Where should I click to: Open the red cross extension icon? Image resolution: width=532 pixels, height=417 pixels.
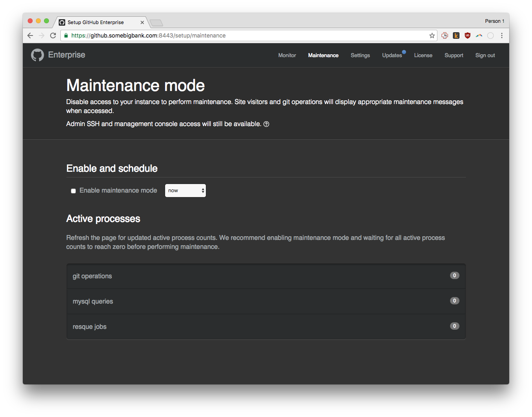pyautogui.click(x=445, y=35)
